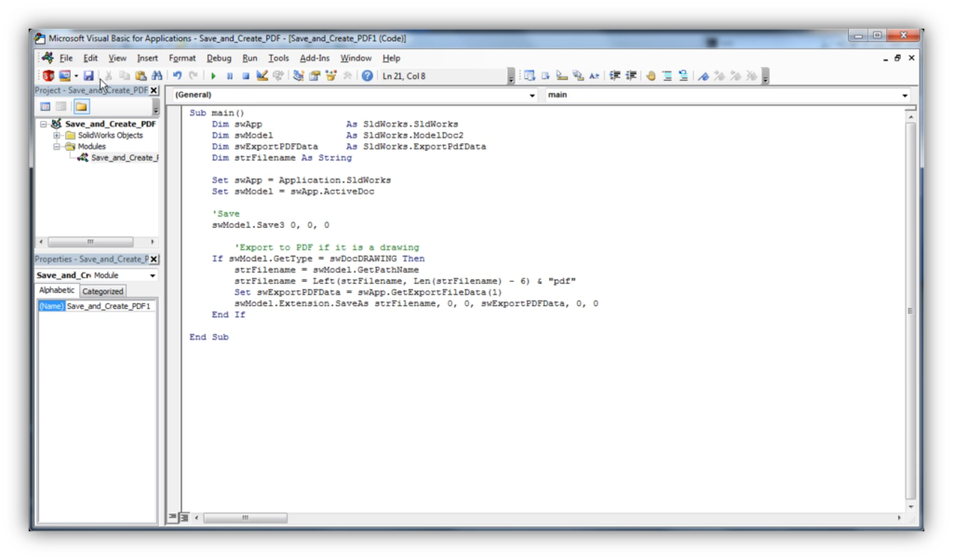Viewport: 953px width, 560px height.
Task: Close the Project explorer panel
Action: tap(154, 91)
